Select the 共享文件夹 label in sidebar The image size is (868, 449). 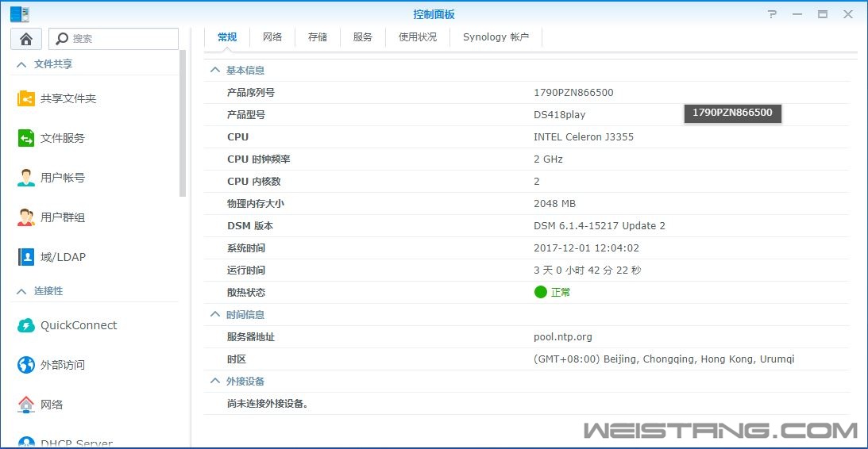(68, 98)
